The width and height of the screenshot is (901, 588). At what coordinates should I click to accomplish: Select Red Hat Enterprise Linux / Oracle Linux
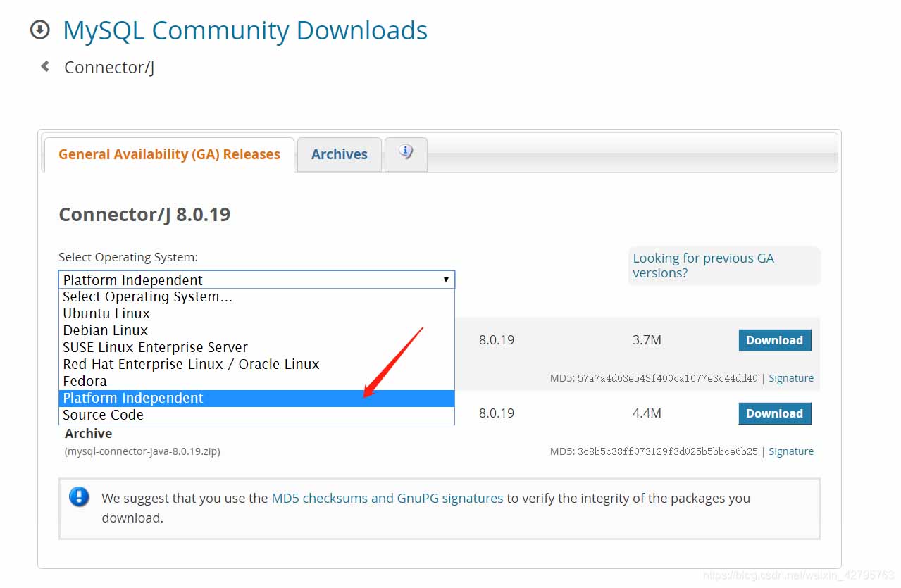click(x=191, y=364)
